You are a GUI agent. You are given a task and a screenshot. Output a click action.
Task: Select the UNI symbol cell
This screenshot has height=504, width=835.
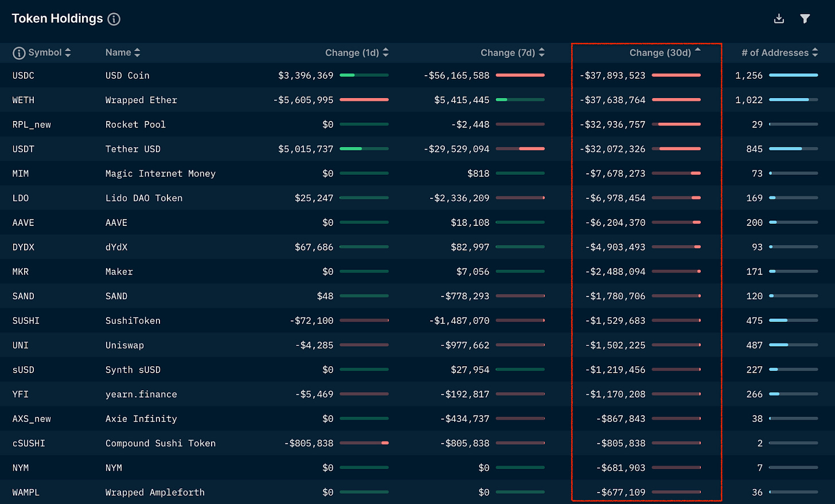[x=21, y=346]
